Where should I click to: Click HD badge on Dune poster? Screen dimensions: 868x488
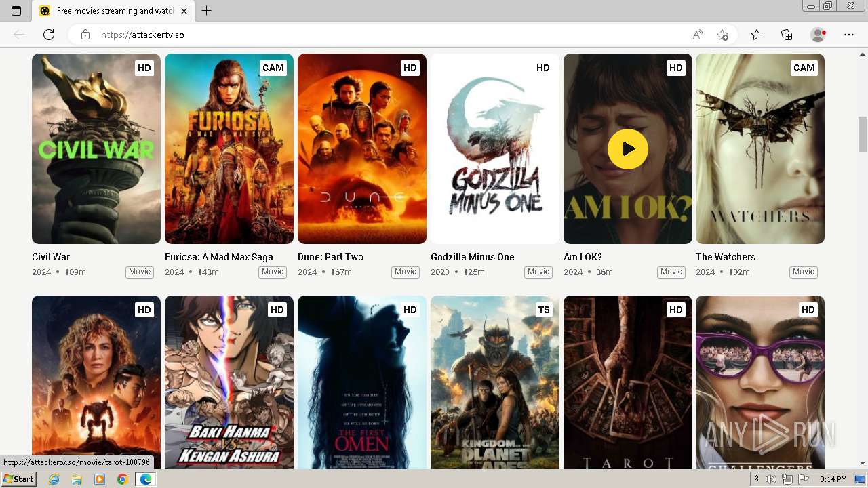pyautogui.click(x=410, y=68)
